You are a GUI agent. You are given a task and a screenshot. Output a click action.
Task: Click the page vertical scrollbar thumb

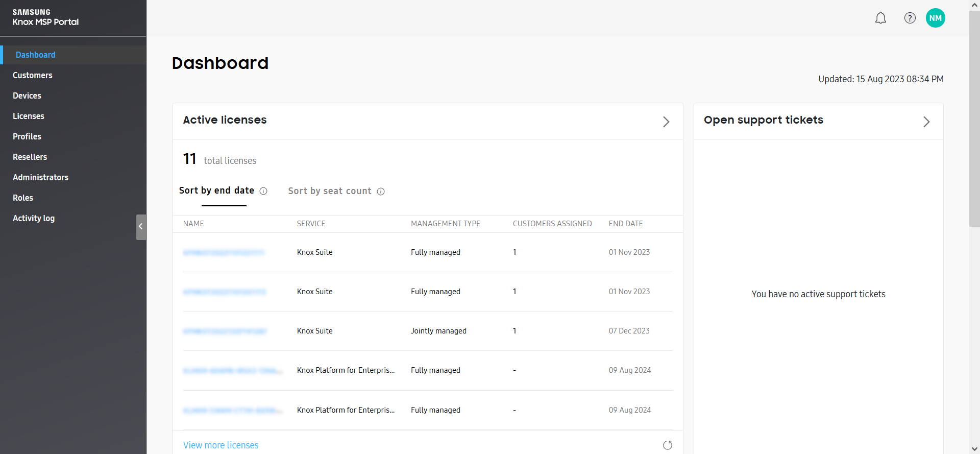pyautogui.click(x=974, y=118)
